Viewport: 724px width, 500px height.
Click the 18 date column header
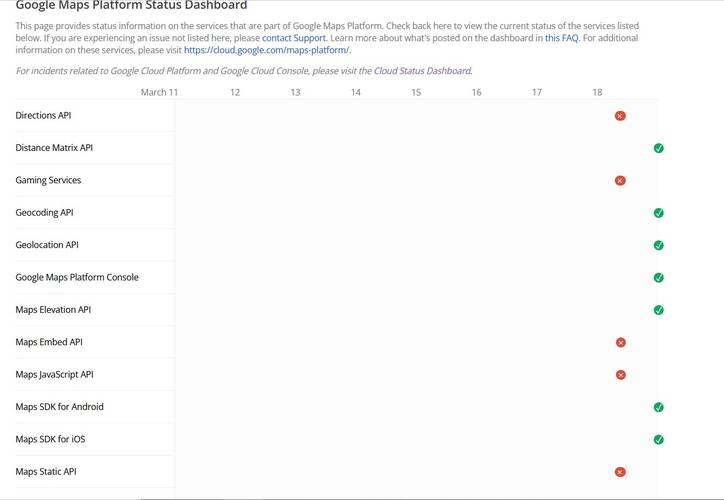(x=597, y=92)
